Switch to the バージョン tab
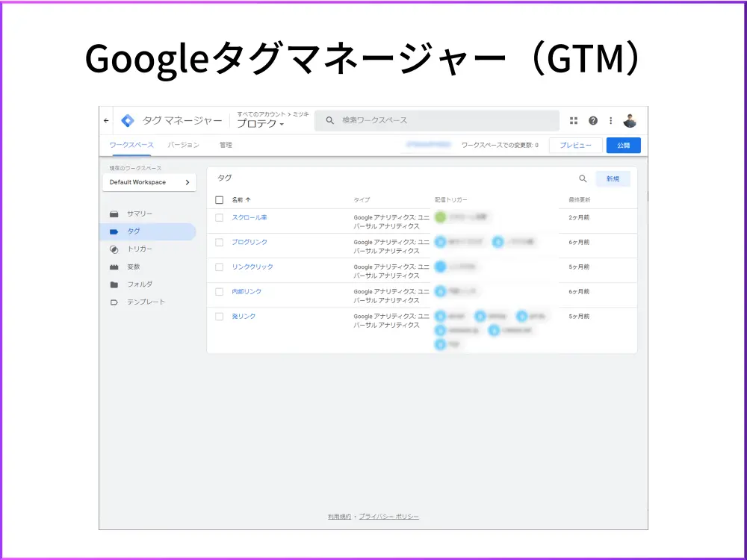 click(184, 145)
